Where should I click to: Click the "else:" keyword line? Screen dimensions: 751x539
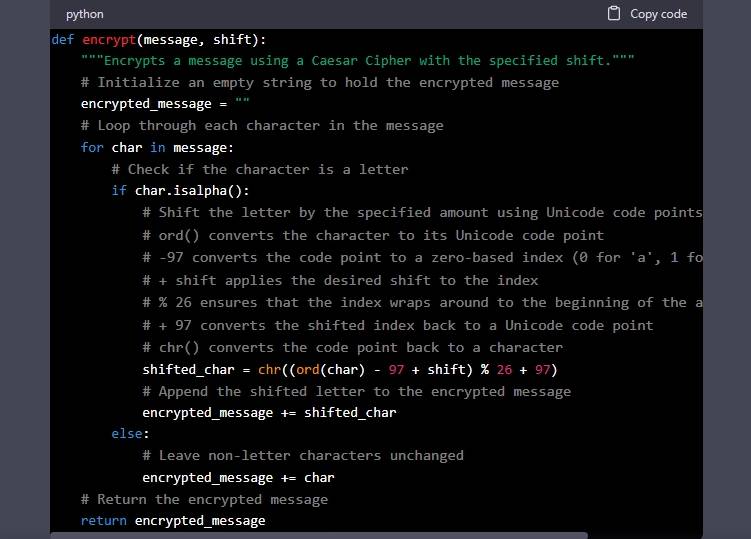[x=130, y=434]
